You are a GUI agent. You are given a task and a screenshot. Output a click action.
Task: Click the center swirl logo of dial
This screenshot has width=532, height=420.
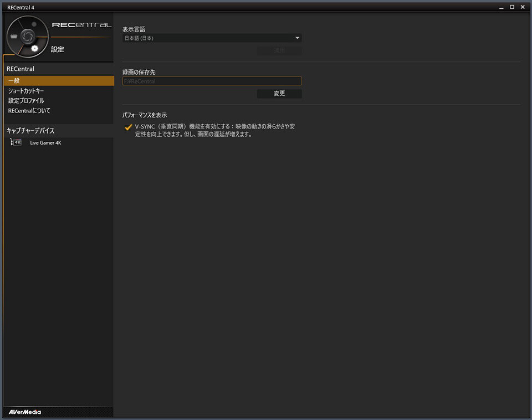point(28,37)
